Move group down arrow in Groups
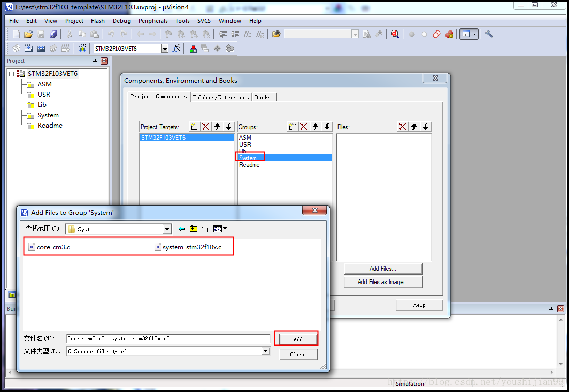 (327, 127)
